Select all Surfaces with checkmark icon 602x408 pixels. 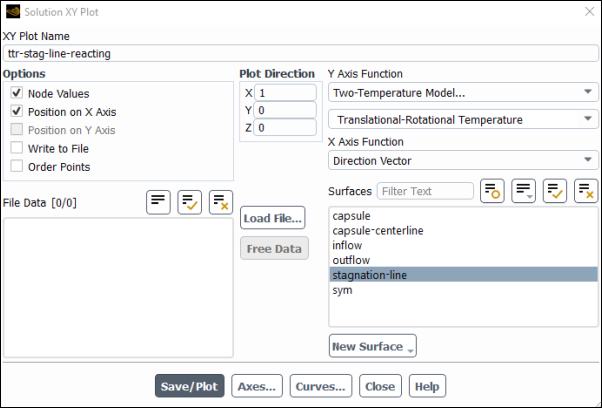tap(554, 190)
